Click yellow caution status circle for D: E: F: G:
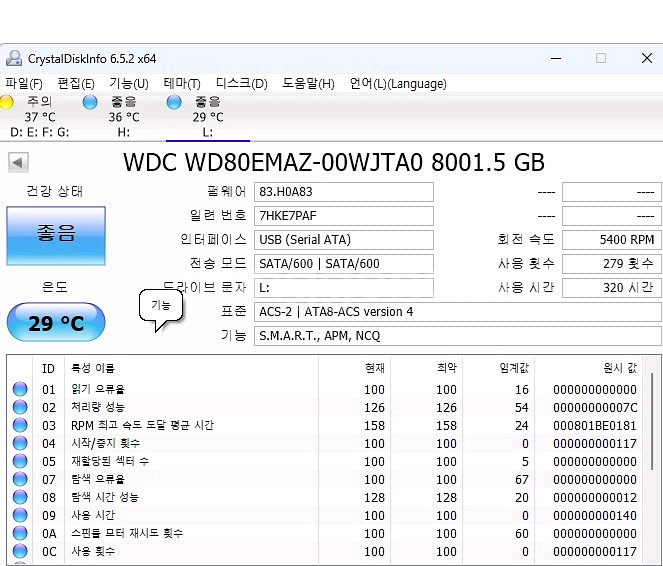663x566 pixels. tap(5, 102)
